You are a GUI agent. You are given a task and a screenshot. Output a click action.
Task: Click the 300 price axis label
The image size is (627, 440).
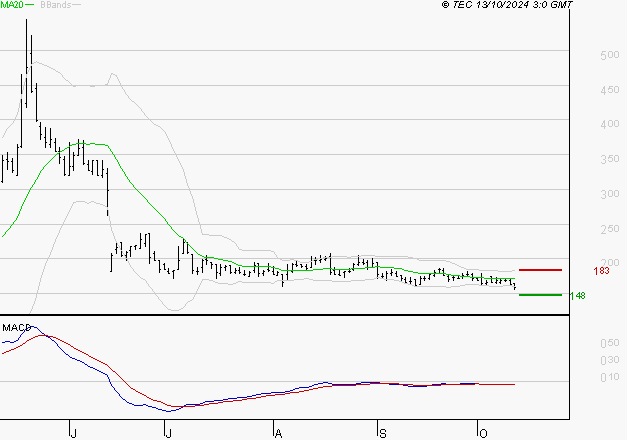610,194
